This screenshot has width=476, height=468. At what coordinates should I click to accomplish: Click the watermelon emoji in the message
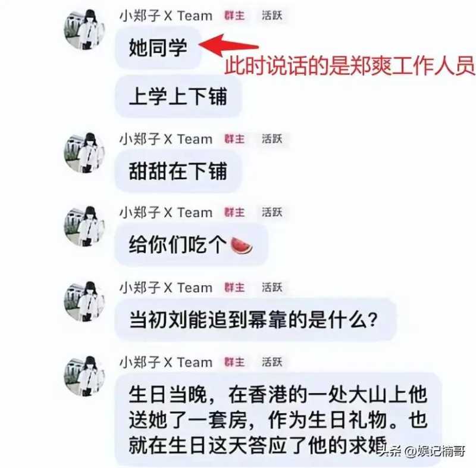coord(242,245)
